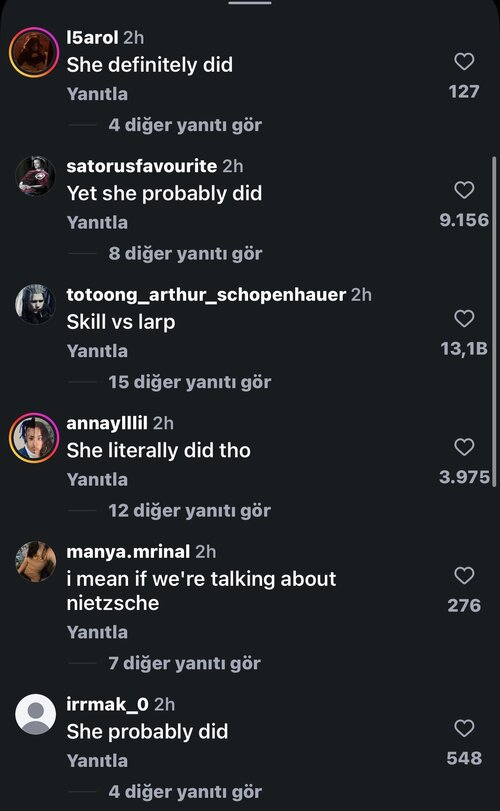500x811 pixels.
Task: Expand "4 diğer yanıtı gör" under l5arol
Action: [x=185, y=125]
